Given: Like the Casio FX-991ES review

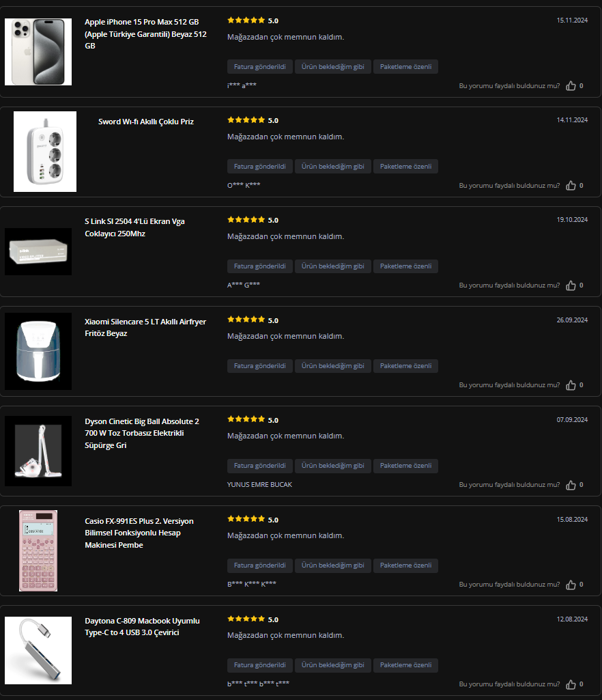Looking at the screenshot, I should [x=571, y=585].
